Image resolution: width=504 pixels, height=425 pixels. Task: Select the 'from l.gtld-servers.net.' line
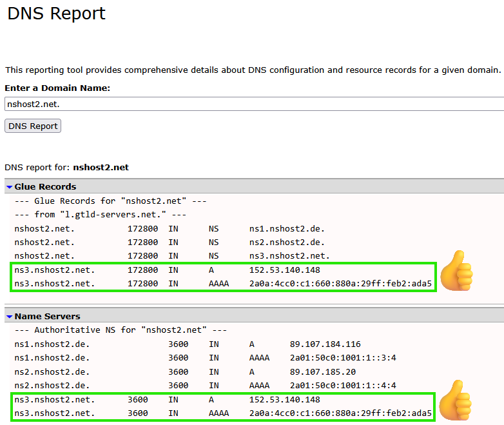[x=101, y=214]
